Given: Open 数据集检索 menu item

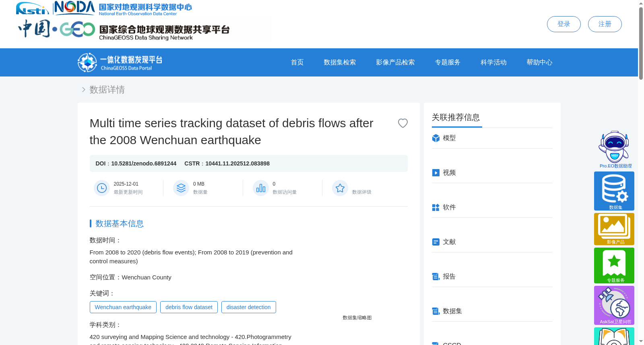Looking at the screenshot, I should [x=340, y=62].
